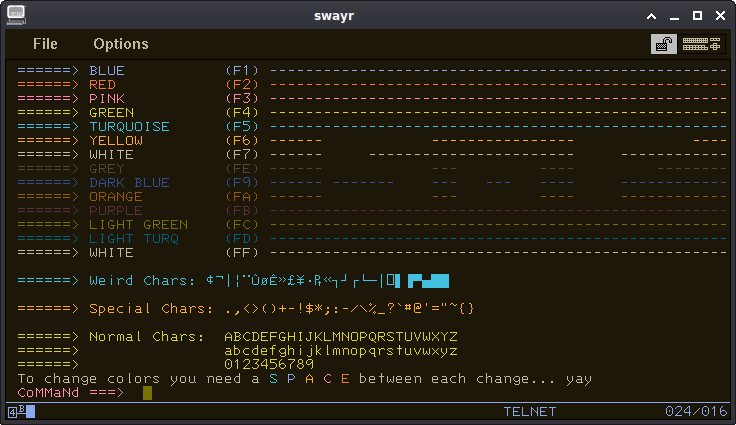Screen dimensions: 736x425
Task: Click the Normal Chars: label
Action: [147, 337]
